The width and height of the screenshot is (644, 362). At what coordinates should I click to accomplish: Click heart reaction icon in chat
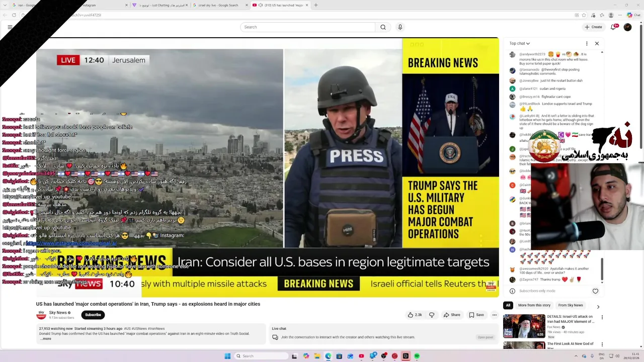coord(595,291)
